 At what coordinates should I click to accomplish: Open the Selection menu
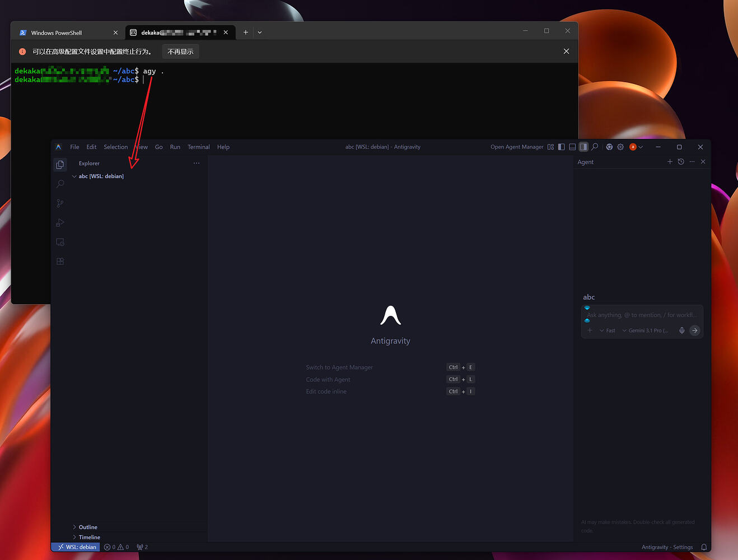(x=116, y=147)
